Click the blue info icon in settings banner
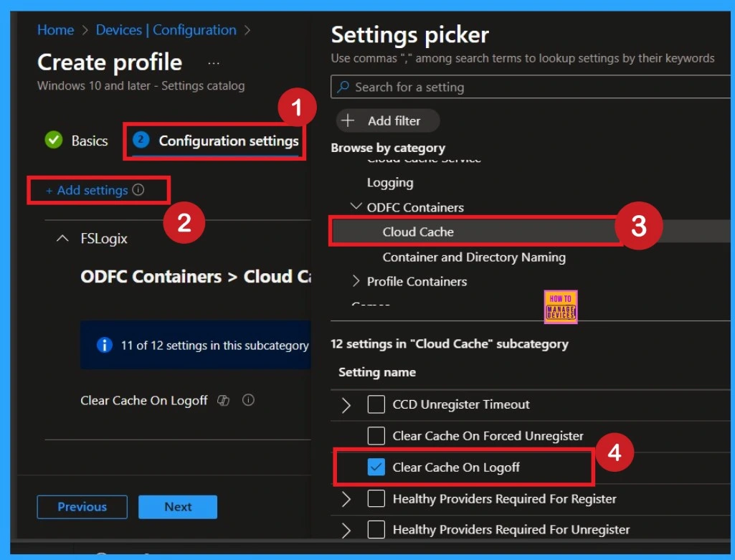The image size is (735, 560). coord(104,346)
